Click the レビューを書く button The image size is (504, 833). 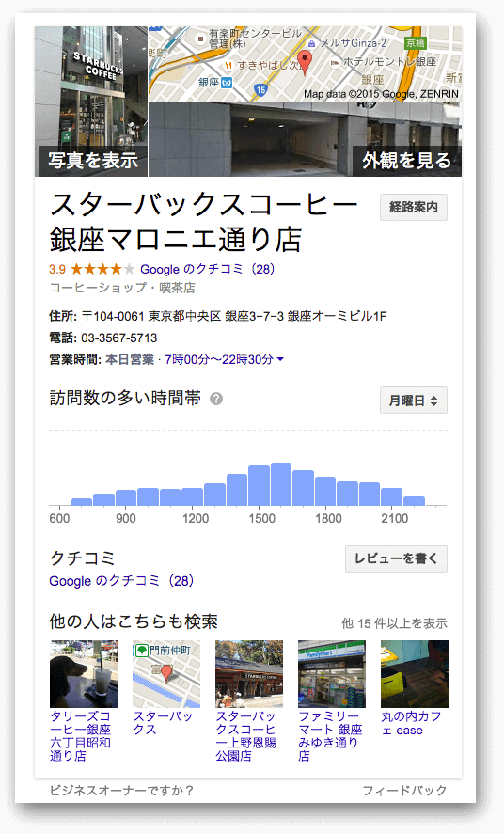pos(396,558)
